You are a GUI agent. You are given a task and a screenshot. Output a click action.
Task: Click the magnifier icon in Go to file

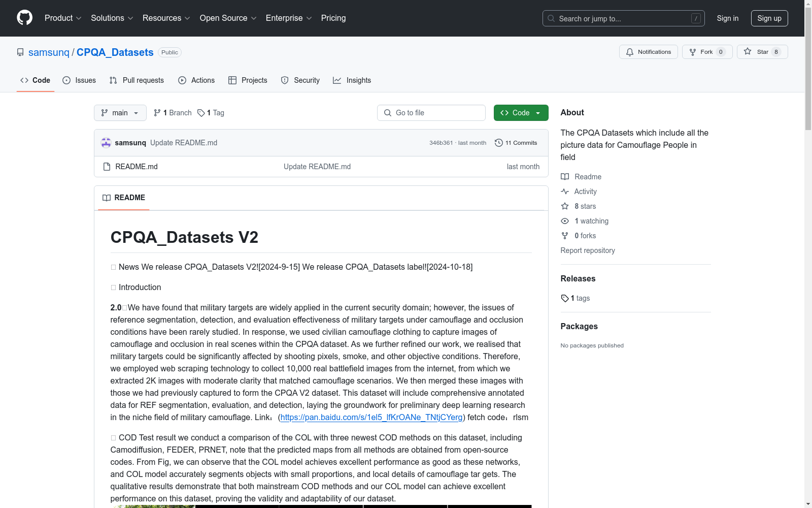(388, 113)
